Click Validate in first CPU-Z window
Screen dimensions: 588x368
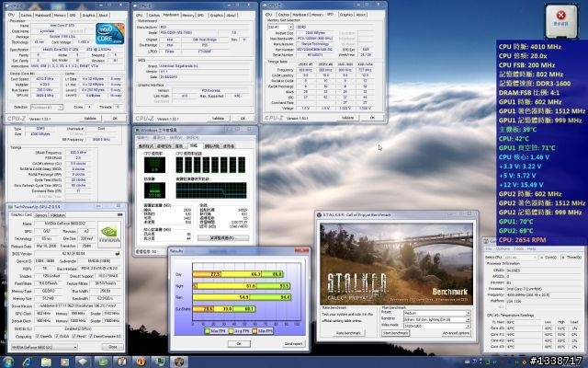click(x=90, y=119)
